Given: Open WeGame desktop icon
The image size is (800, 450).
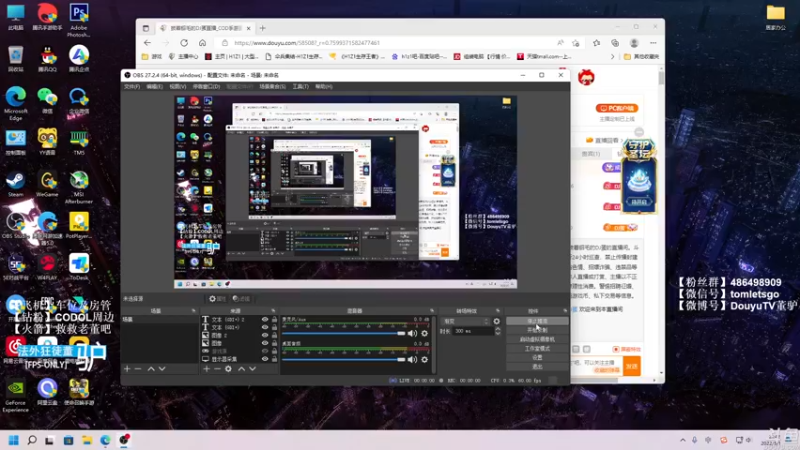Looking at the screenshot, I should click(47, 185).
